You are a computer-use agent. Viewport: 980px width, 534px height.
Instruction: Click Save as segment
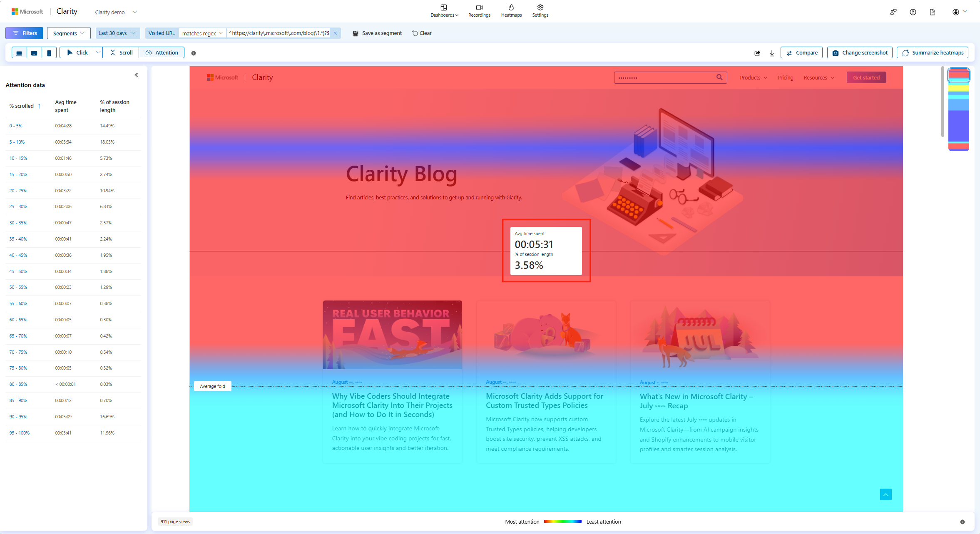[x=377, y=33]
